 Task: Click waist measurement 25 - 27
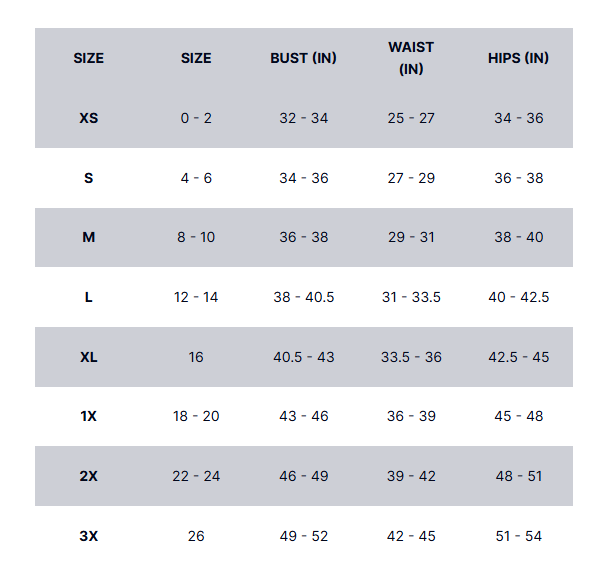point(411,118)
